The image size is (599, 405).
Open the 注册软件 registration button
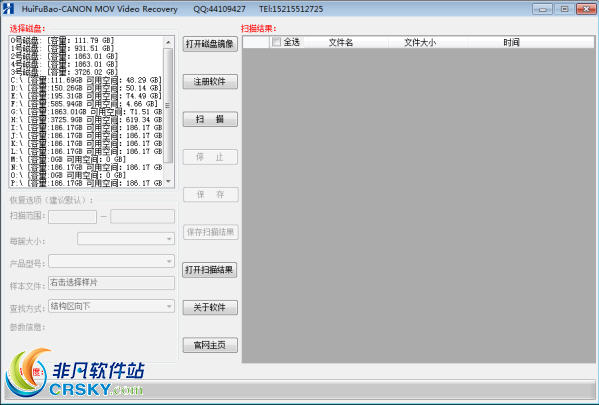pyautogui.click(x=210, y=81)
